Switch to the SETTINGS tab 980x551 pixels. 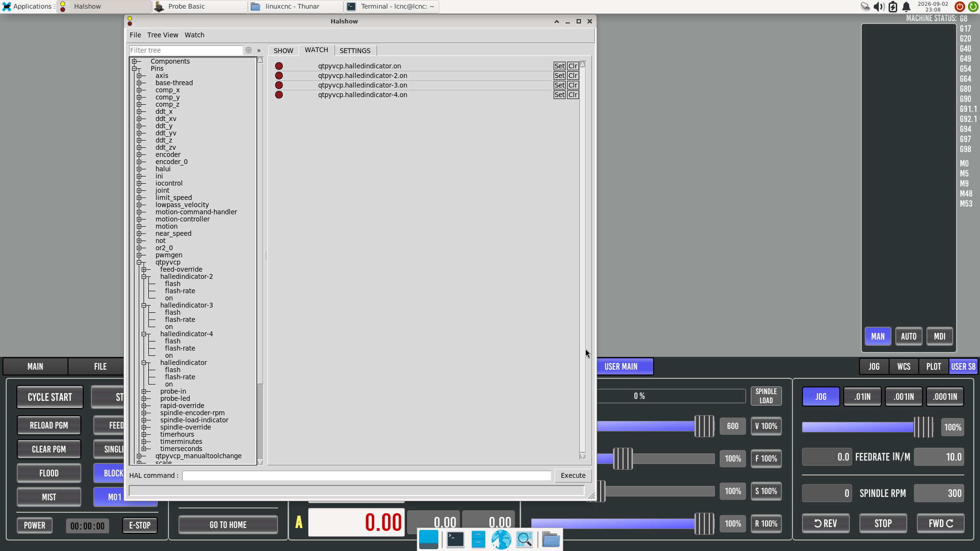355,51
